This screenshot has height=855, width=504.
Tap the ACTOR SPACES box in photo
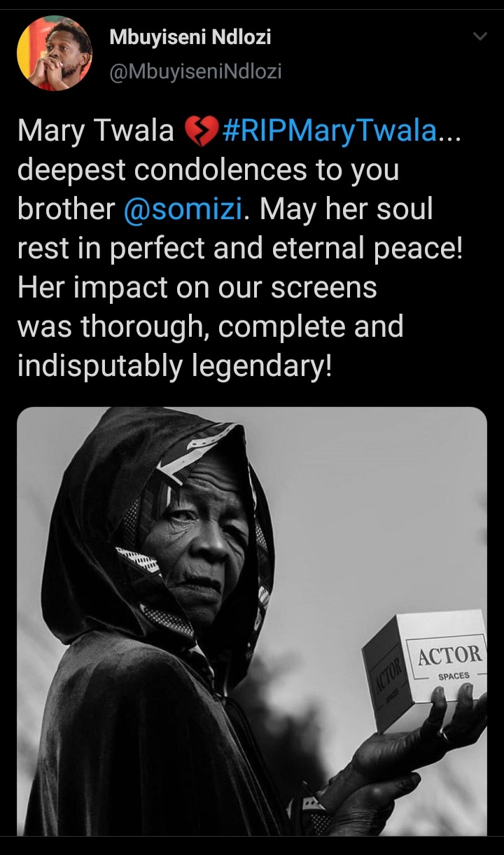point(424,667)
